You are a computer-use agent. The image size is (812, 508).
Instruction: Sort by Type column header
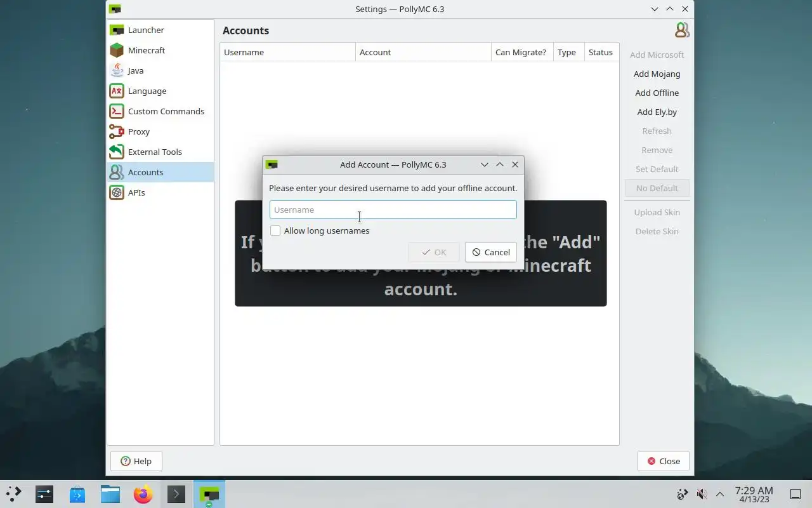(568, 52)
